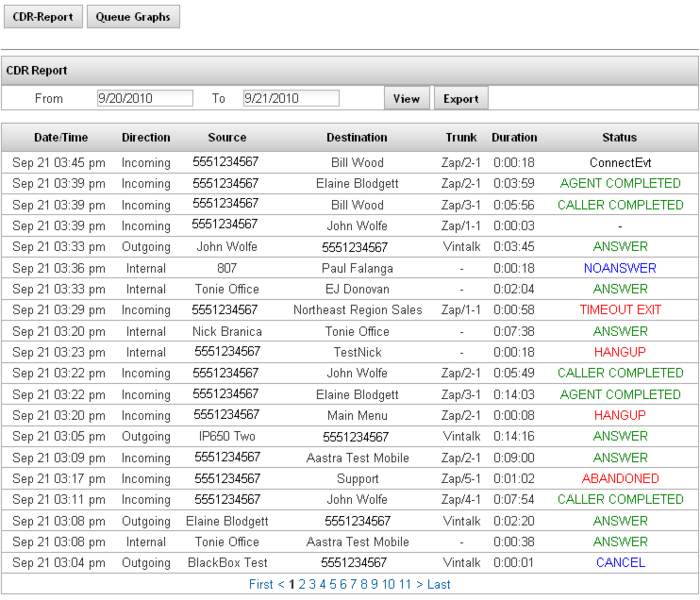Viewport: 700px width, 600px height.
Task: Click the Status column header
Action: (x=619, y=137)
